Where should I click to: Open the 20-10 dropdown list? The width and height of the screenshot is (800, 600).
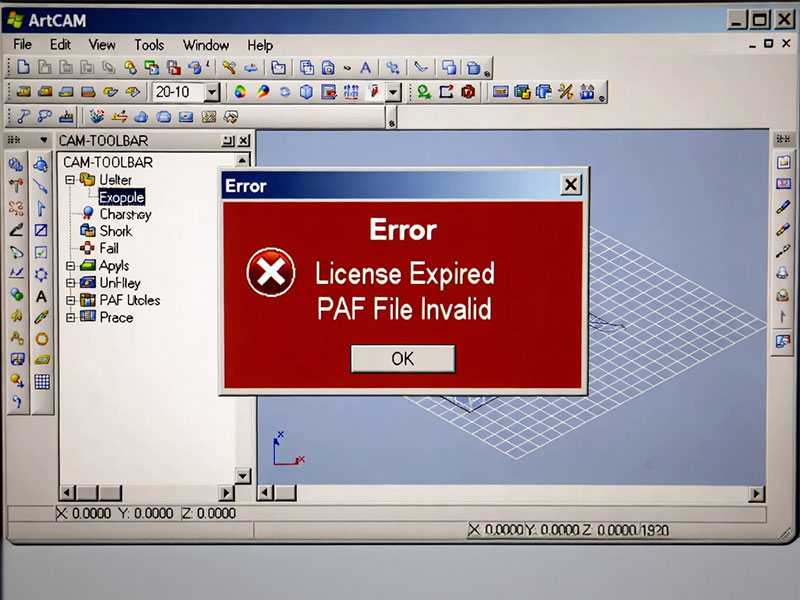point(212,92)
